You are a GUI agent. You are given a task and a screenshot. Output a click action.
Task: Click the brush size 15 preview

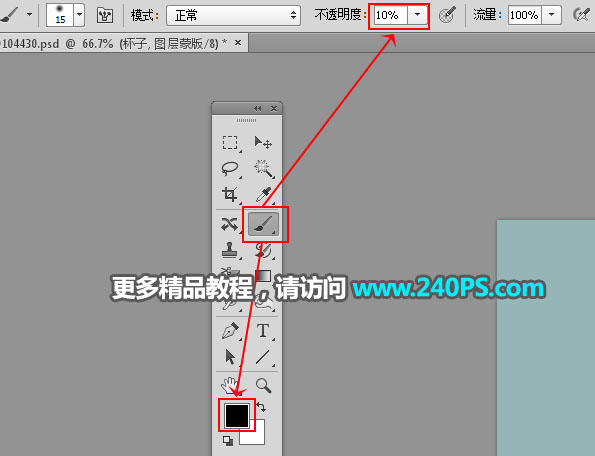point(60,15)
